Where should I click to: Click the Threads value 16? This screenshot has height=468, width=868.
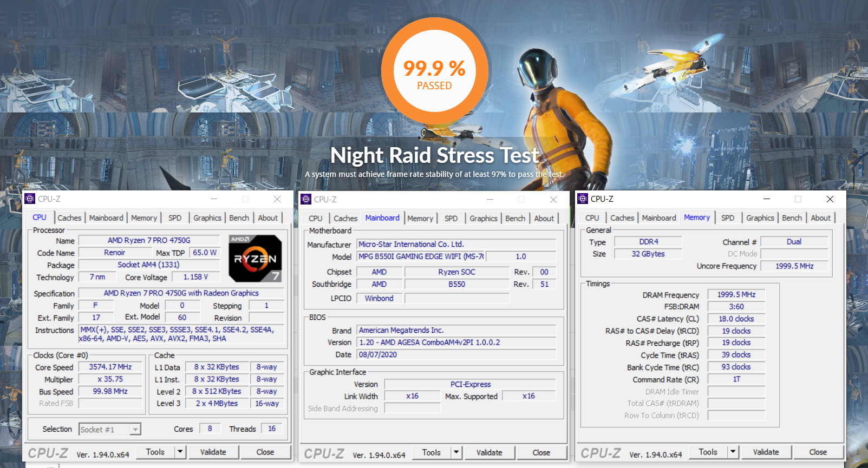pos(272,429)
